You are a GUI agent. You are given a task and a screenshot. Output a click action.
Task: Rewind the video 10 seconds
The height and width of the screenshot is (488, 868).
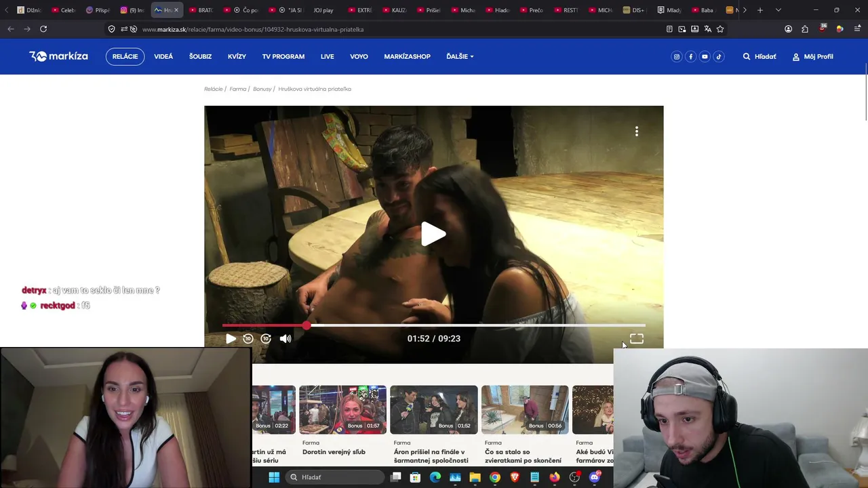248,338
